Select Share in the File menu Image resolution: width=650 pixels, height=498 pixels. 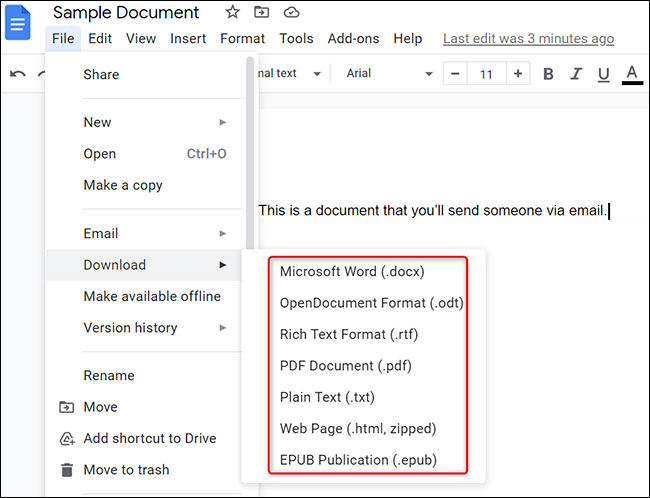point(144,74)
